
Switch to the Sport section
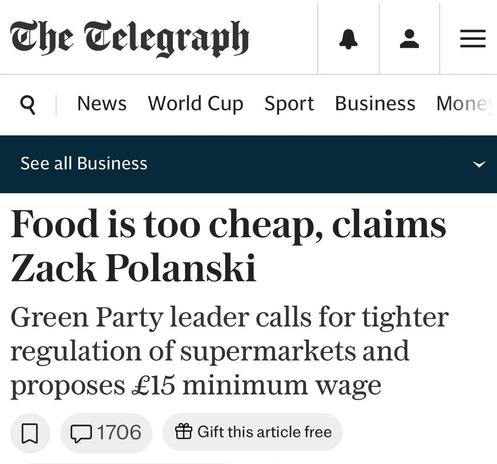click(x=289, y=104)
